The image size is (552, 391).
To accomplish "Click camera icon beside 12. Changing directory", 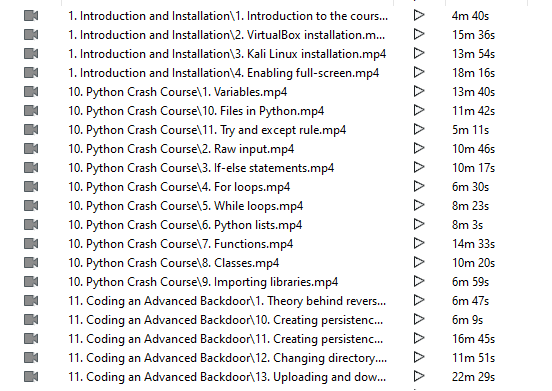I will tap(31, 358).
